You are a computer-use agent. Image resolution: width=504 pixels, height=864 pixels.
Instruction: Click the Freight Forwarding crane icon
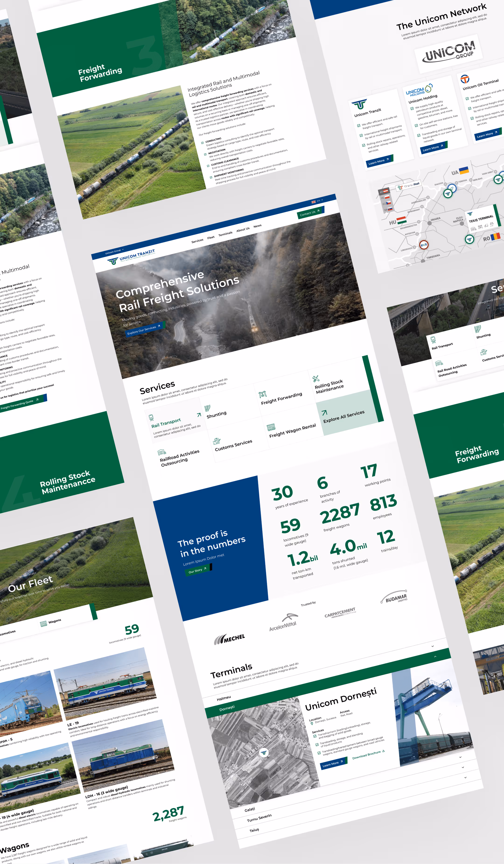[x=262, y=394]
